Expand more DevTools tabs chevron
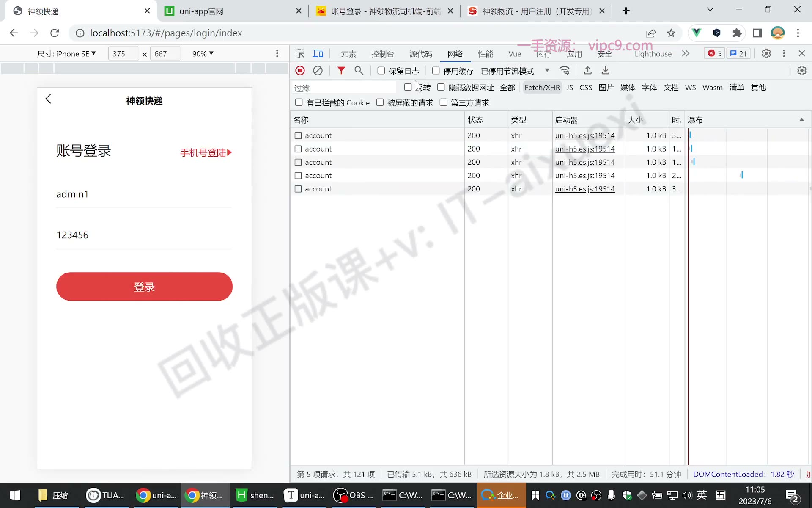Viewport: 812px width, 508px height. 686,53
